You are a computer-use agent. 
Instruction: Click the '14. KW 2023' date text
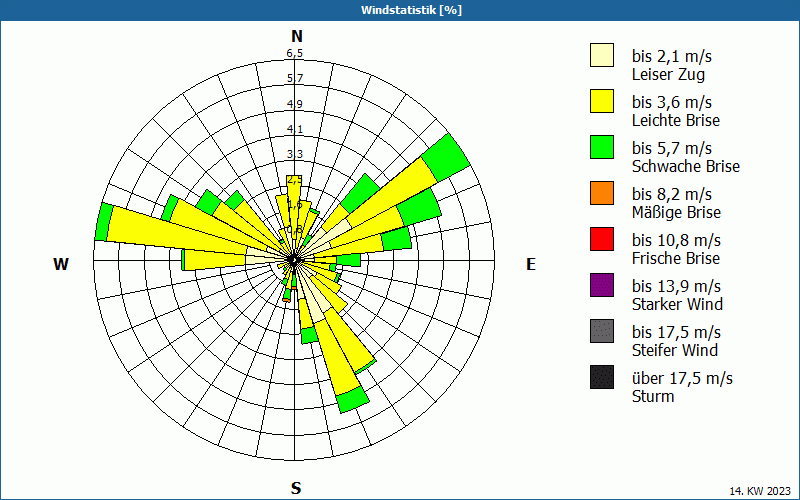tap(760, 491)
